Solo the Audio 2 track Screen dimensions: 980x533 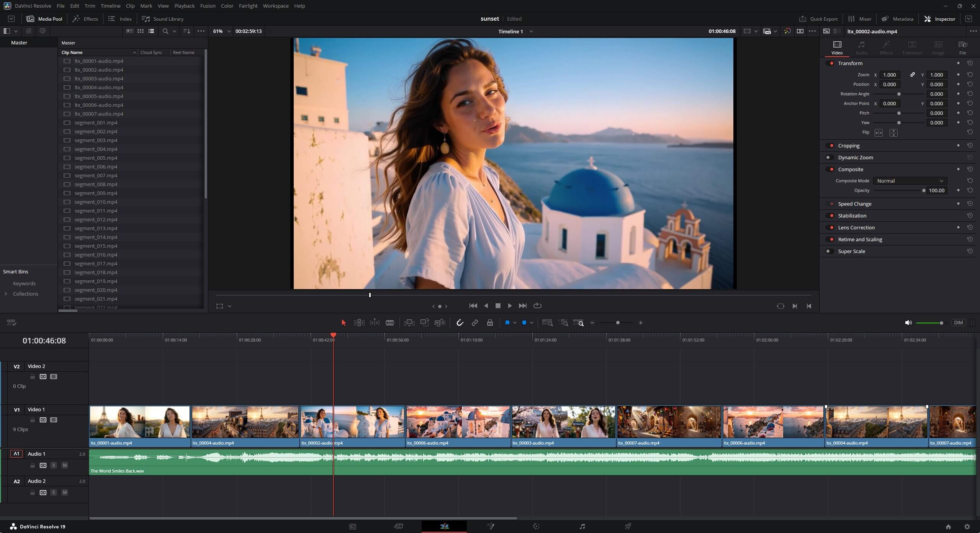[x=54, y=492]
